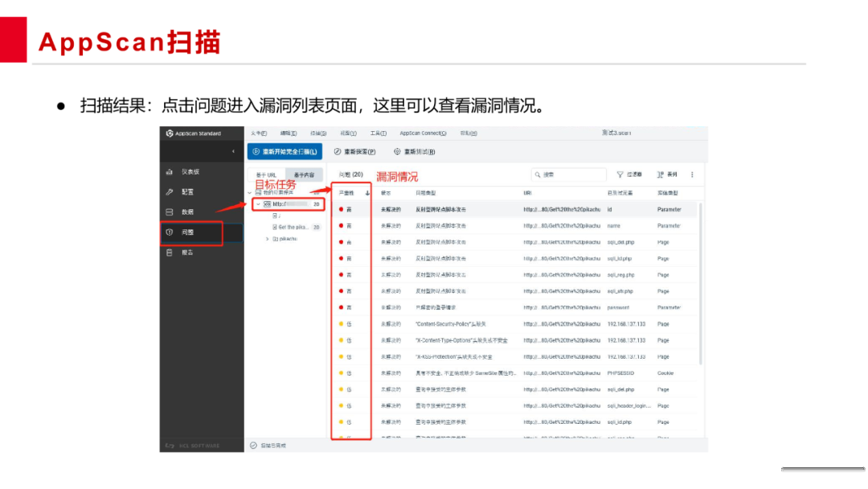Open the 扫描(S) menu
The image size is (868, 489).
tap(318, 134)
